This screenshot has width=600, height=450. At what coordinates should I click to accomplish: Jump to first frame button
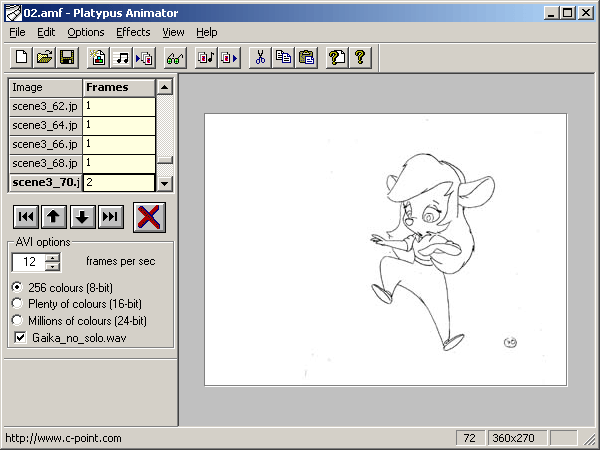26,217
